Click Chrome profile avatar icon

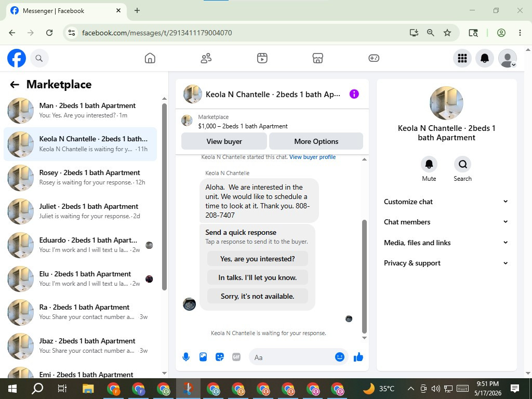(501, 33)
